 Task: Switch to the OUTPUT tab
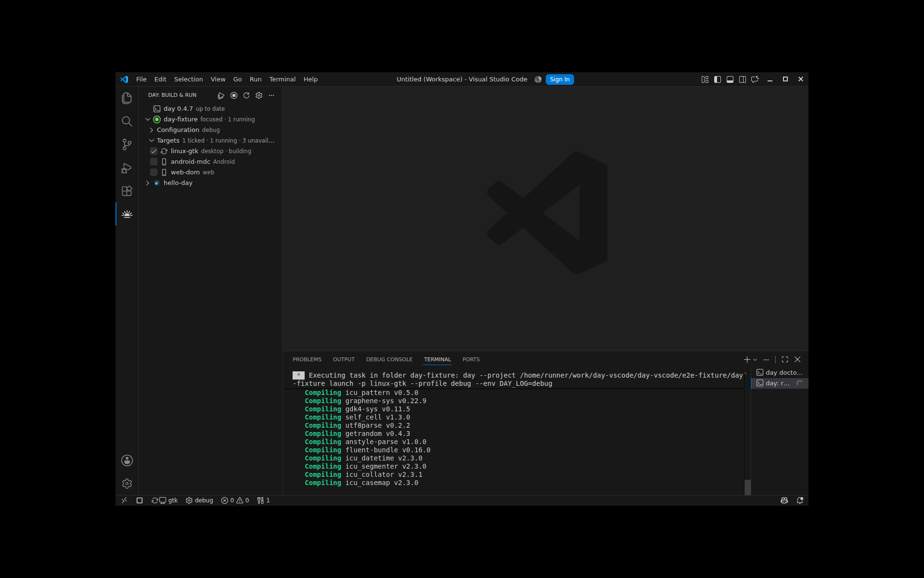(x=344, y=360)
